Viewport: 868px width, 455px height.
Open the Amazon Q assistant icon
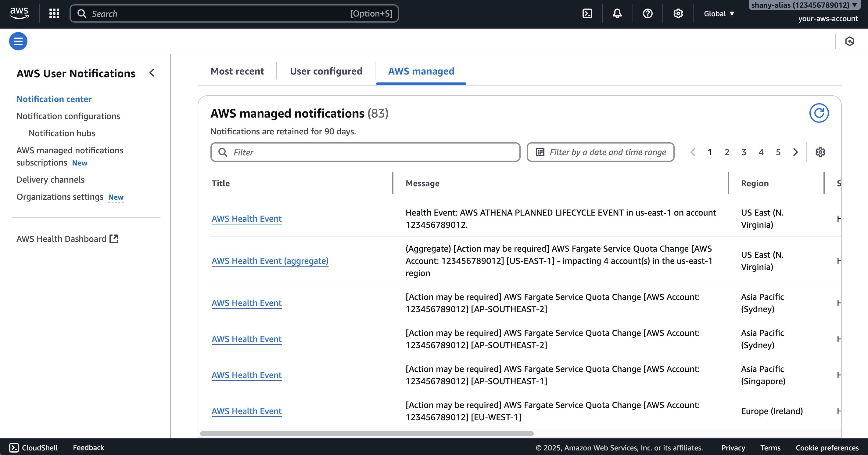850,41
